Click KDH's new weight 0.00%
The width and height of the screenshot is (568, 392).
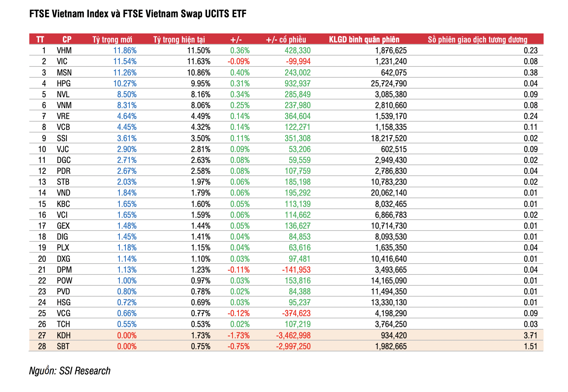coord(127,335)
